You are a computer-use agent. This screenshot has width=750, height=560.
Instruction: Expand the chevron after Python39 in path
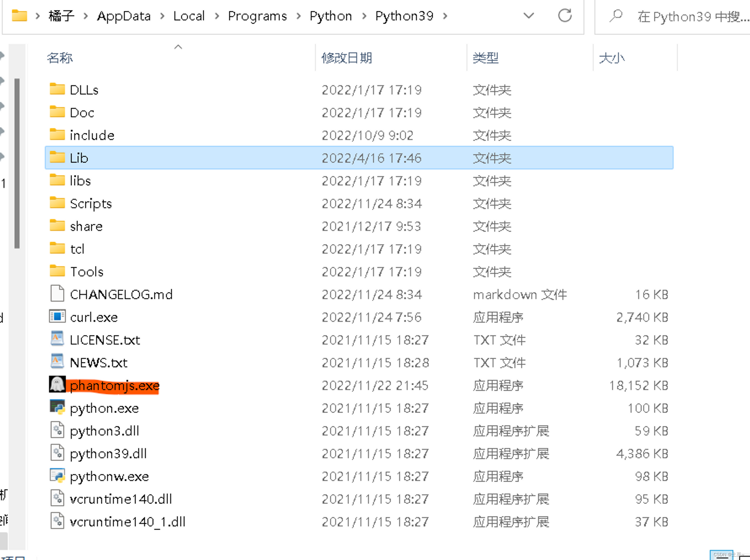(x=445, y=16)
